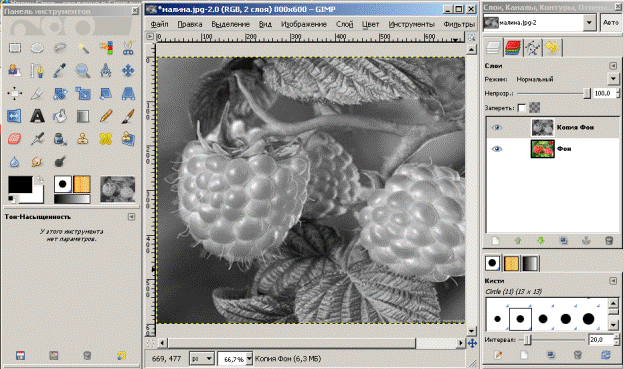Open the 'Изображение' menu

pyautogui.click(x=304, y=24)
